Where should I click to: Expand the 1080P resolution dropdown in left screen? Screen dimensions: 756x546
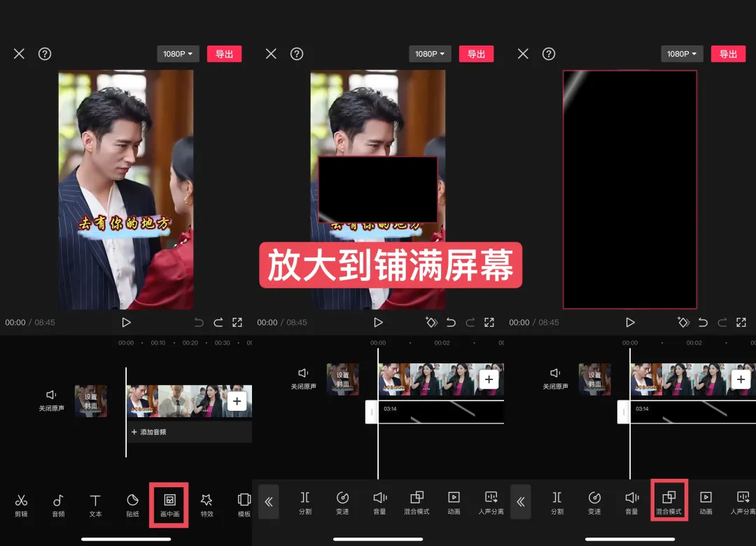(177, 54)
